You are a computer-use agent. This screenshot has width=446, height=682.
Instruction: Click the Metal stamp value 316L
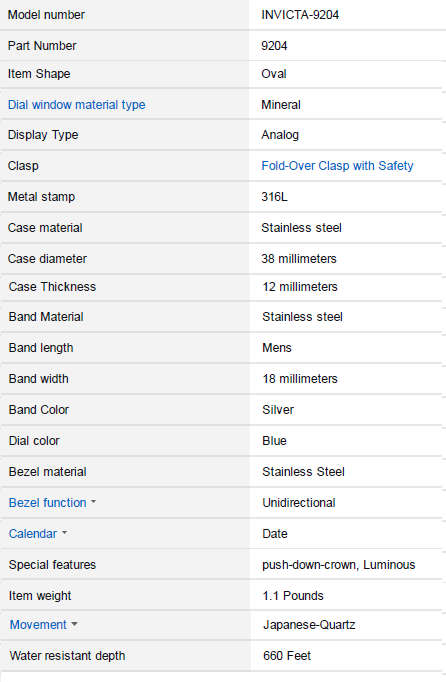(x=275, y=197)
